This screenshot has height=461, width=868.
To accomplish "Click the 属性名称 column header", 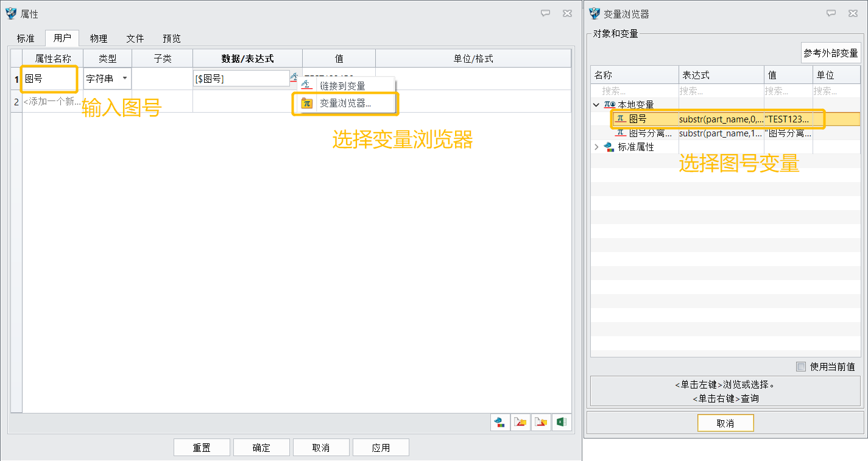I will tap(53, 58).
